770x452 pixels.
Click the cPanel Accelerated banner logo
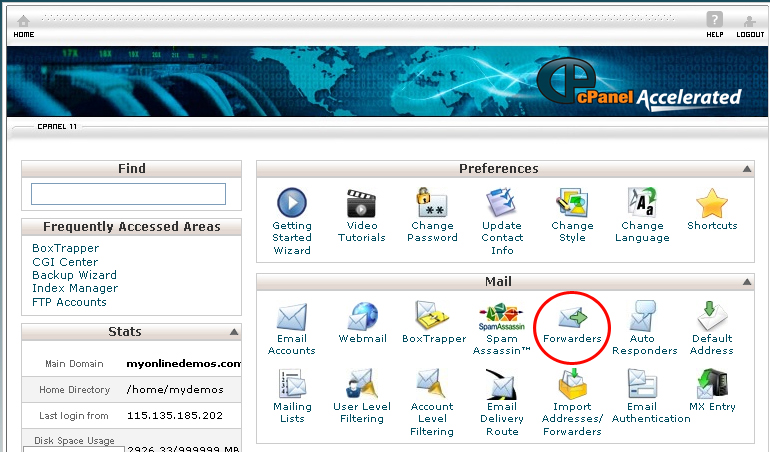click(x=638, y=85)
